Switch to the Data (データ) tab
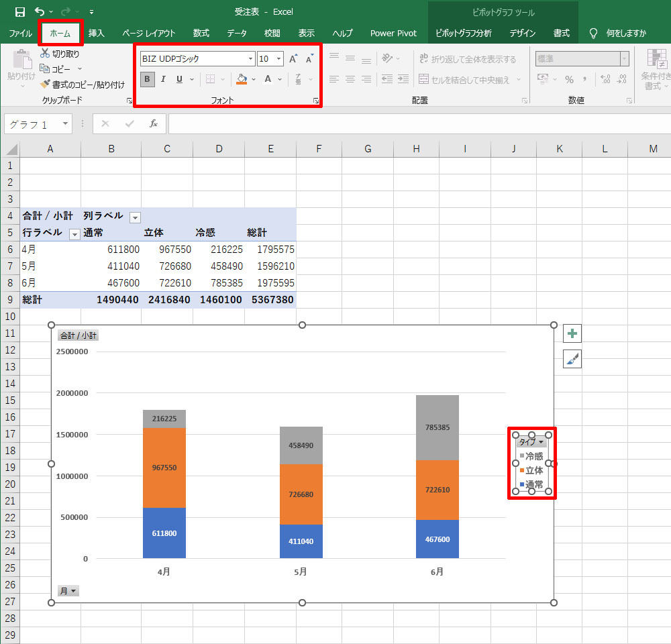The width and height of the screenshot is (671, 644). 237,33
